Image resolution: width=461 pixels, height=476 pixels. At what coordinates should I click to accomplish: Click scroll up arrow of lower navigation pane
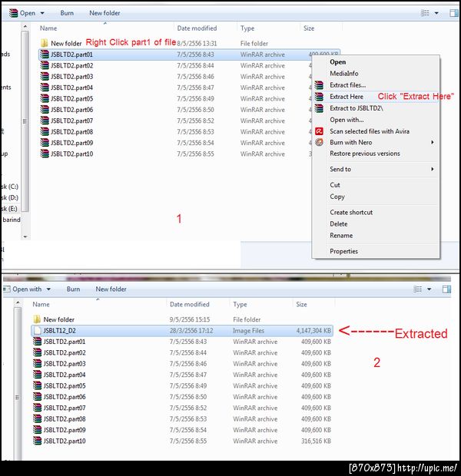(18, 302)
